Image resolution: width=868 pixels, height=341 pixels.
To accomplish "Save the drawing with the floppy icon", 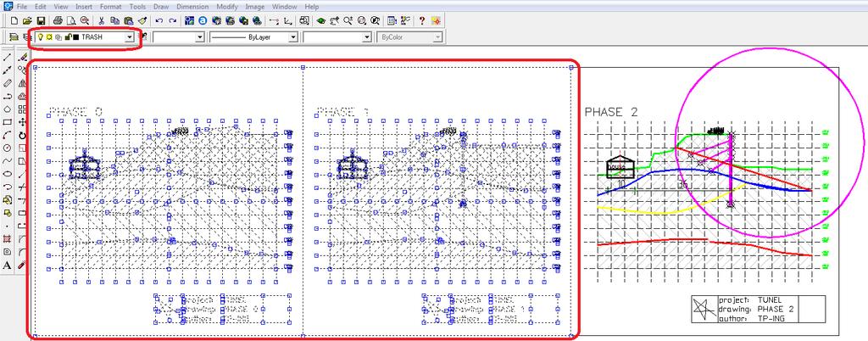I will pyautogui.click(x=41, y=21).
